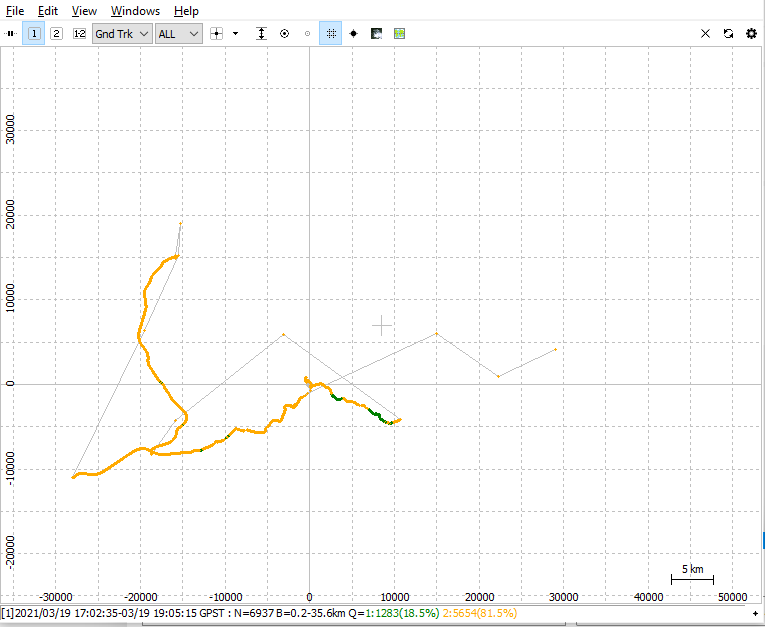
Task: Click the plus icon in status bar corner
Action: [x=756, y=613]
